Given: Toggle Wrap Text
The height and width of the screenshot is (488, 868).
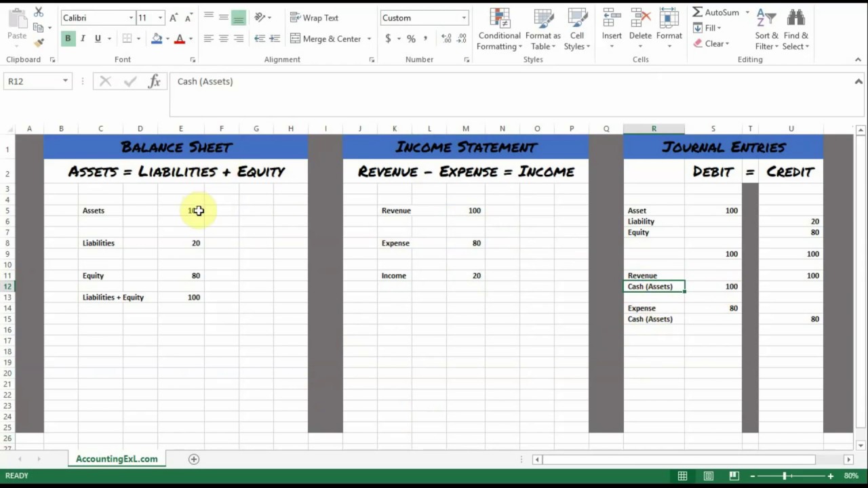Looking at the screenshot, I should pos(313,18).
